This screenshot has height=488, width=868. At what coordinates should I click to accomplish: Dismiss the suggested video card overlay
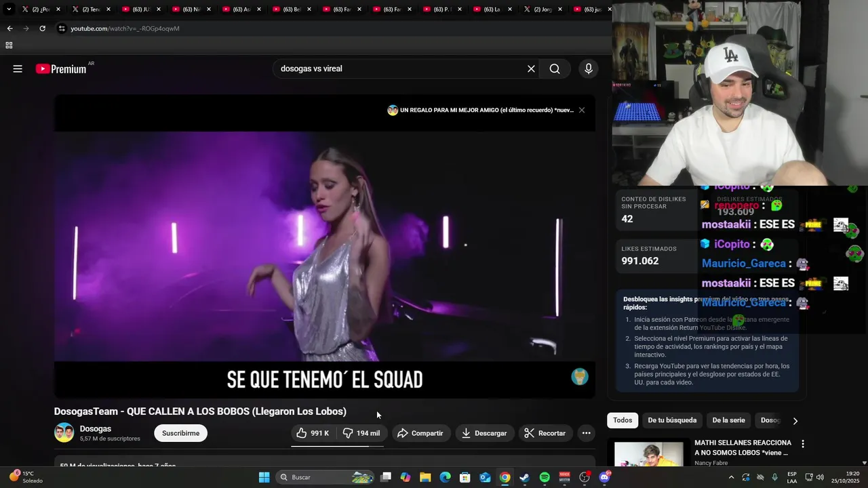[x=581, y=110]
